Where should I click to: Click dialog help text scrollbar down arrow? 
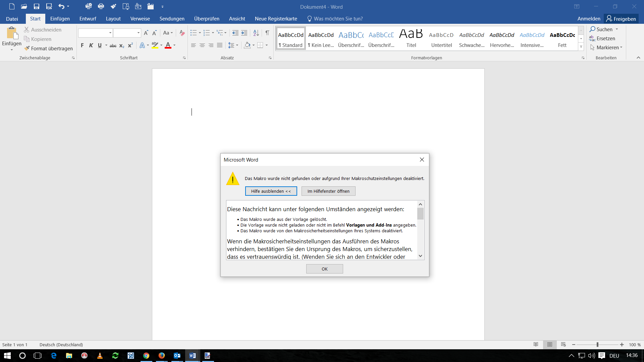pos(420,256)
